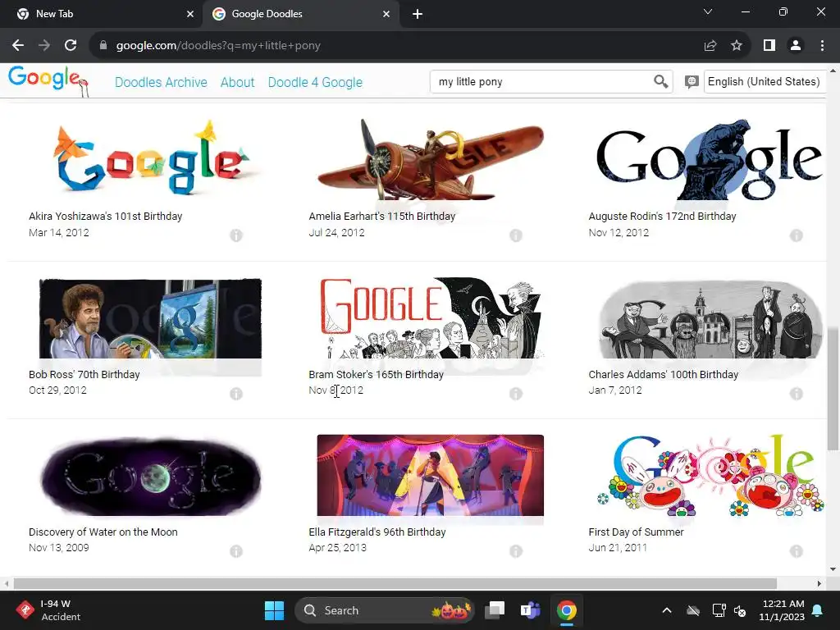
Task: Show hidden system tray icons
Action: click(667, 610)
